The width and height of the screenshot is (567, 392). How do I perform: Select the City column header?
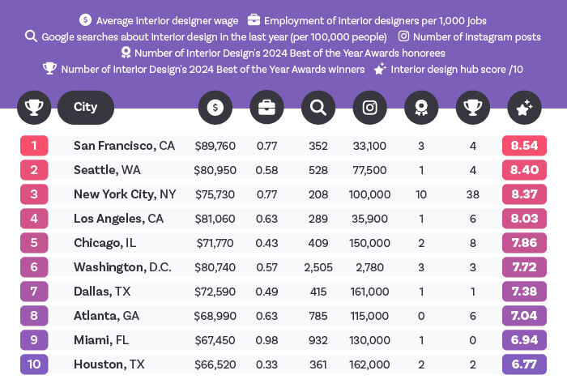[86, 107]
